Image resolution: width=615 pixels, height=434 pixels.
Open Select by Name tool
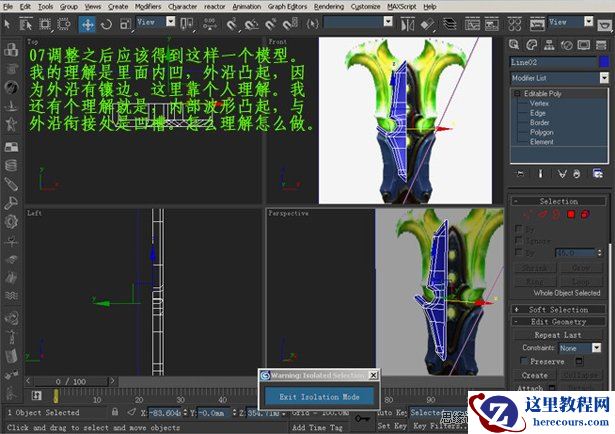(x=26, y=24)
